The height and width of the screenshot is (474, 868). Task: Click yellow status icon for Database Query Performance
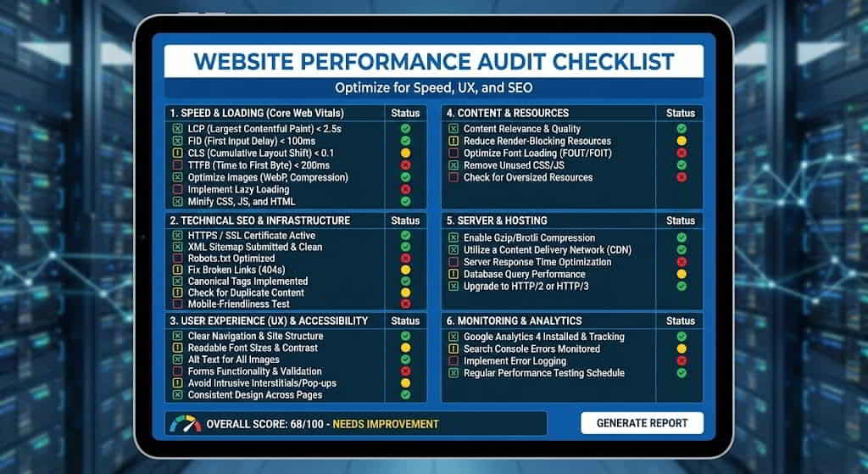pyautogui.click(x=681, y=275)
